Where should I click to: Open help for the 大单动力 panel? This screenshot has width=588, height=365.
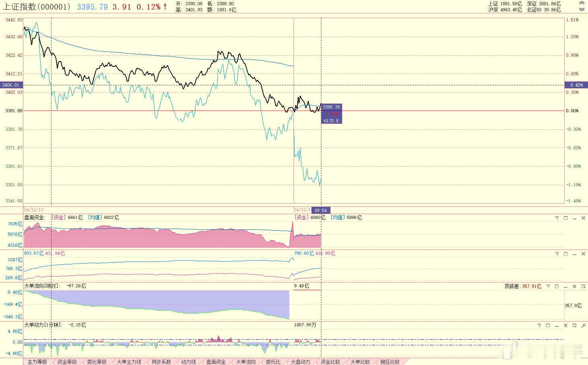(x=539, y=325)
